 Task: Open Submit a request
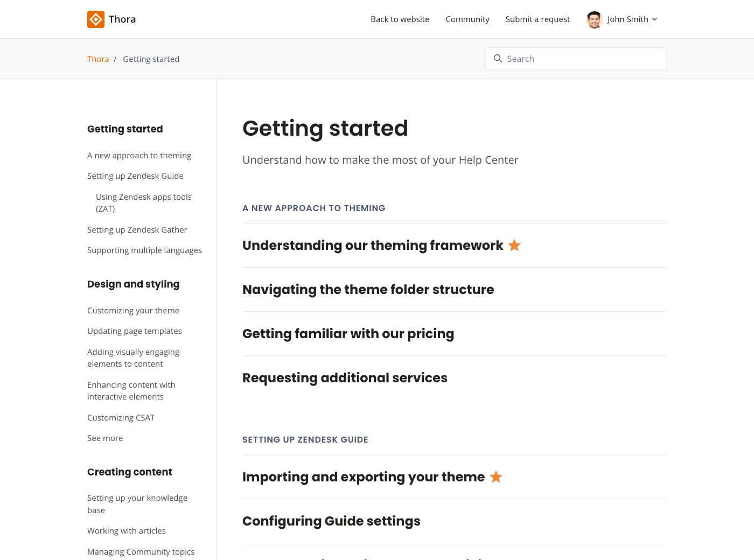click(537, 19)
